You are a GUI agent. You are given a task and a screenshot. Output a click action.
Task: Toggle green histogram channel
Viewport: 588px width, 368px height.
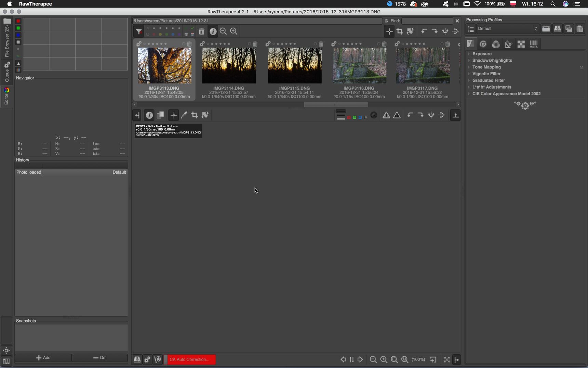[x=18, y=28]
